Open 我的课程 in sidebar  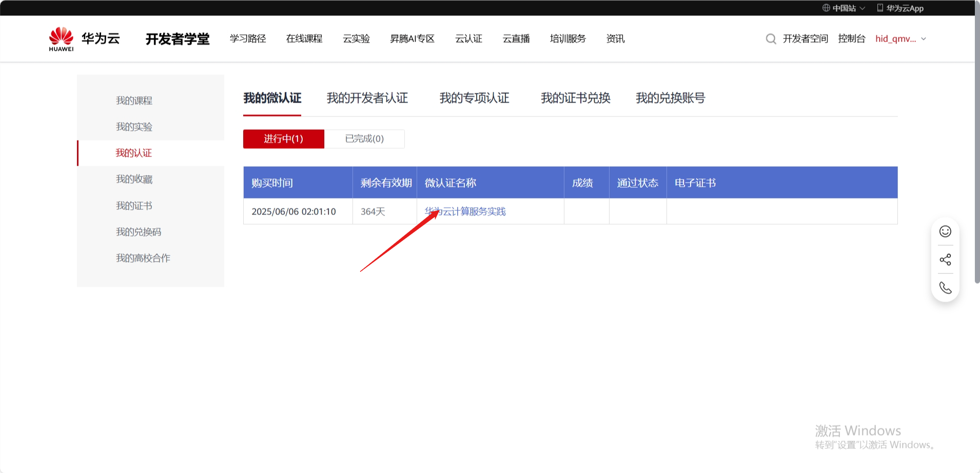coord(134,101)
